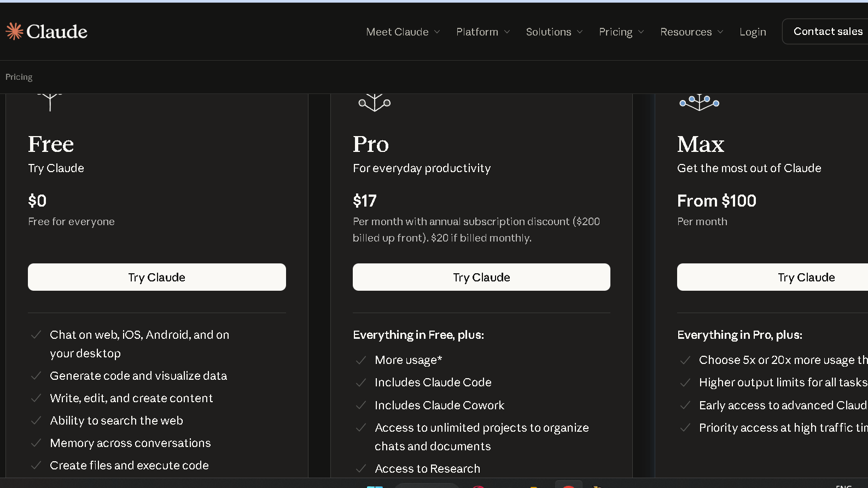
Task: Click Try Claude on the Max plan
Action: [x=772, y=277]
